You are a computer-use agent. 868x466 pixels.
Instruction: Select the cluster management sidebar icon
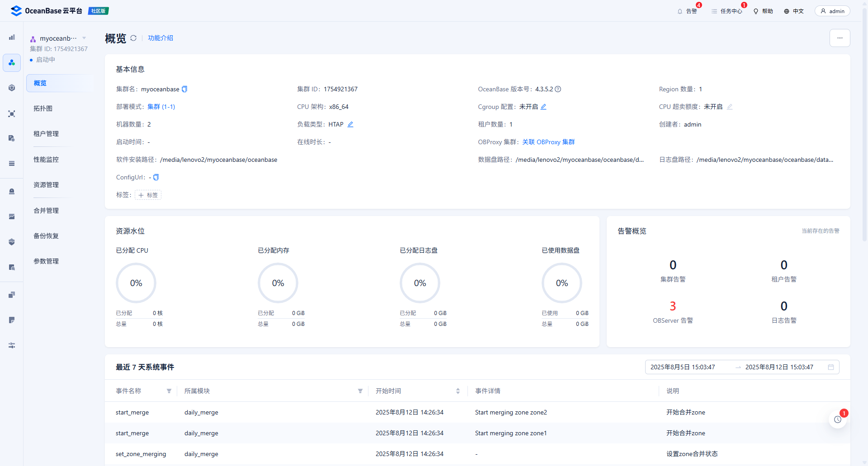[x=12, y=63]
